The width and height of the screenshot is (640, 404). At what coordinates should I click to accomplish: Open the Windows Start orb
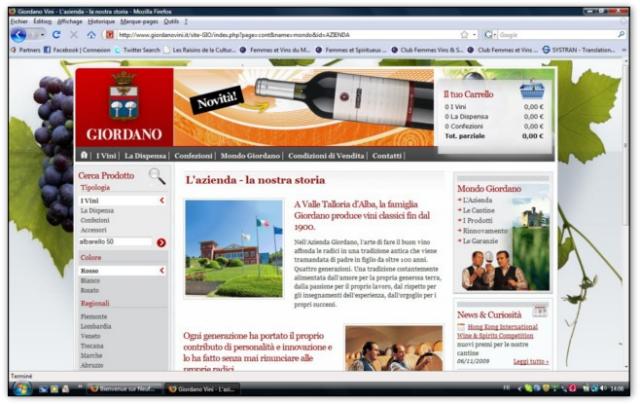point(21,388)
